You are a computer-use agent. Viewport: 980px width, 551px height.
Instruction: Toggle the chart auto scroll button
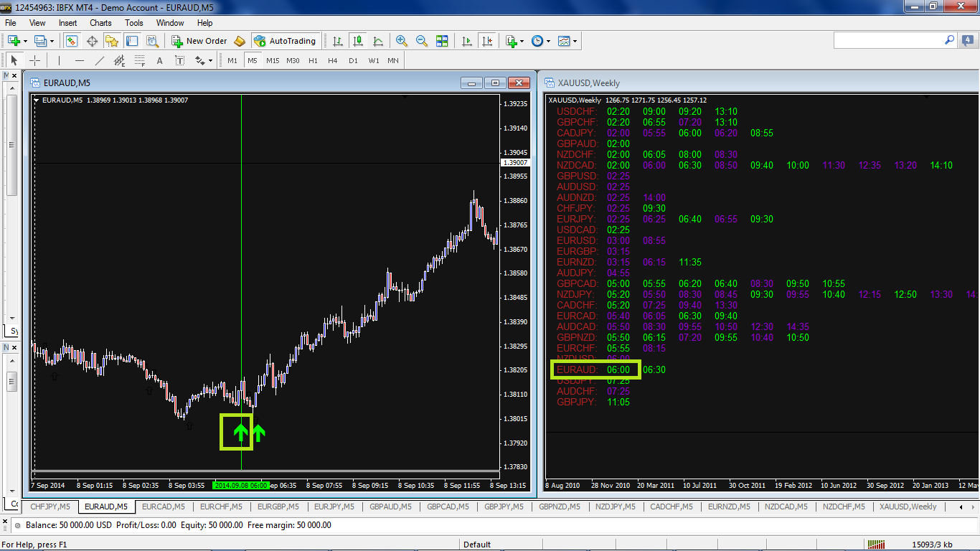468,41
